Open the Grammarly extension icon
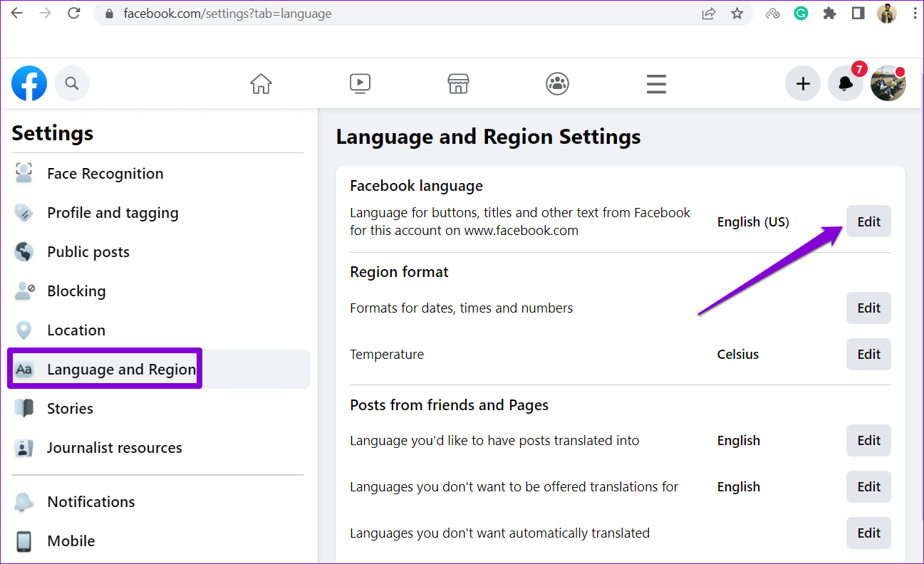Viewport: 924px width, 564px height. pyautogui.click(x=801, y=14)
